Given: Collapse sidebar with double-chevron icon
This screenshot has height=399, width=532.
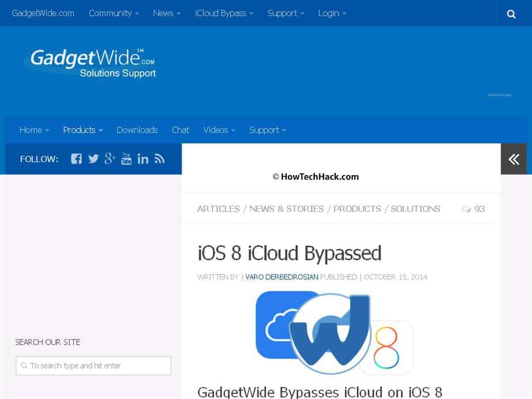Looking at the screenshot, I should click(x=514, y=159).
